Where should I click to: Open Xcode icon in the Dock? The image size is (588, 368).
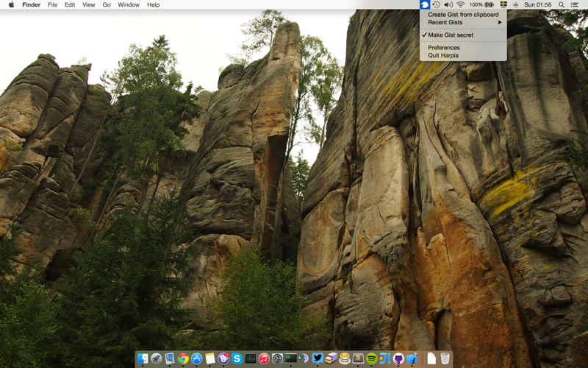[x=412, y=358]
